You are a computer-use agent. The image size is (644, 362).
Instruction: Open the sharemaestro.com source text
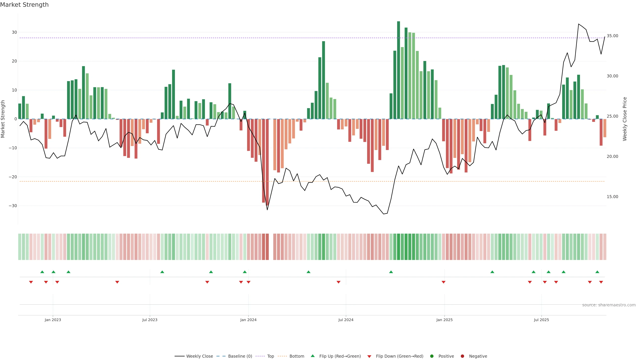pyautogui.click(x=609, y=305)
